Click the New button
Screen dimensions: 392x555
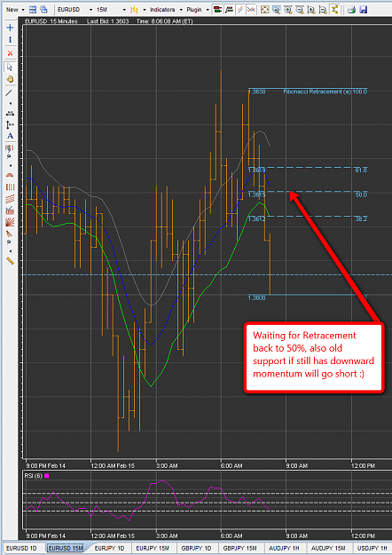tap(12, 10)
